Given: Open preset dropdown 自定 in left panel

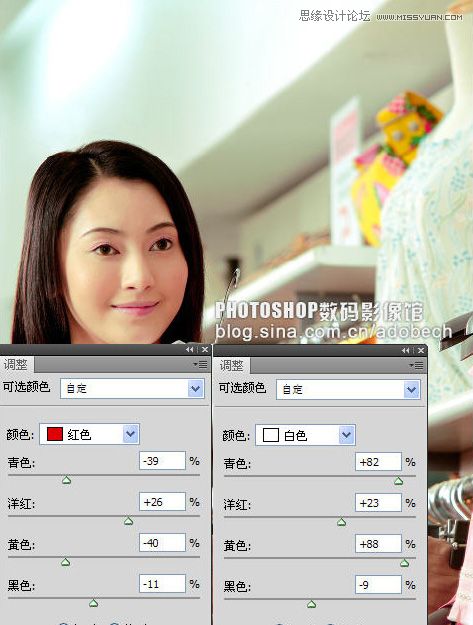Looking at the screenshot, I should click(x=132, y=389).
